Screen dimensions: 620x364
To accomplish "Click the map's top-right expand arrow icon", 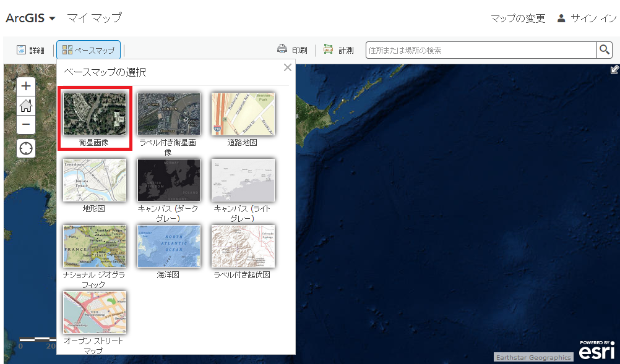I will [614, 69].
